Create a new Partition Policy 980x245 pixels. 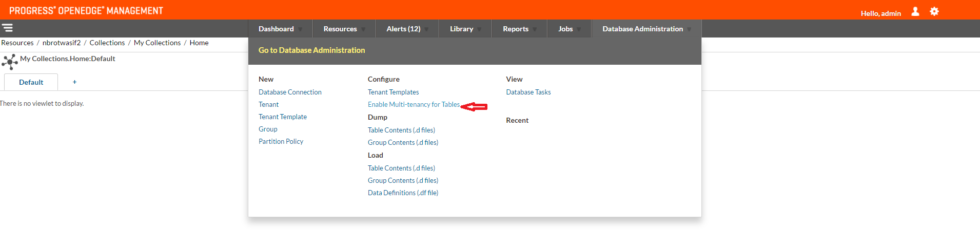[281, 141]
